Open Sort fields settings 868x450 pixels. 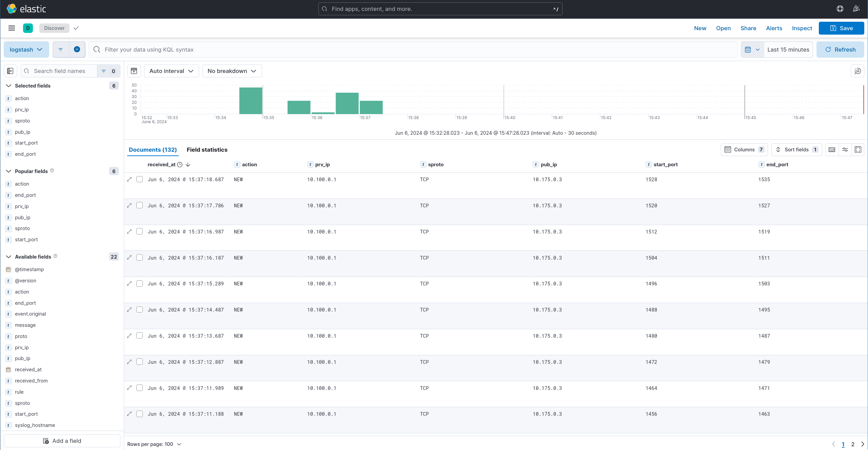(x=796, y=150)
